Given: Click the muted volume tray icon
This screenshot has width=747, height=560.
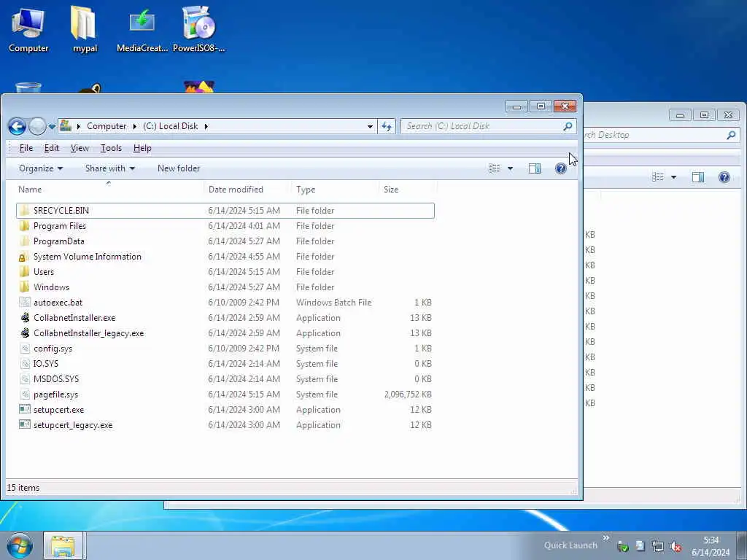Looking at the screenshot, I should (x=676, y=547).
